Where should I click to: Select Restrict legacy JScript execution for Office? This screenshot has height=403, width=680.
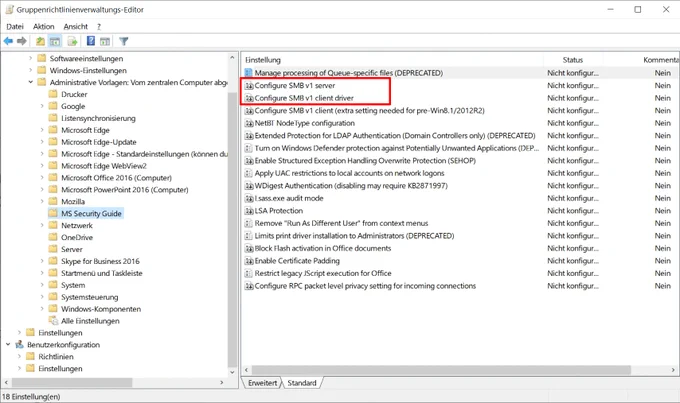pyautogui.click(x=323, y=273)
